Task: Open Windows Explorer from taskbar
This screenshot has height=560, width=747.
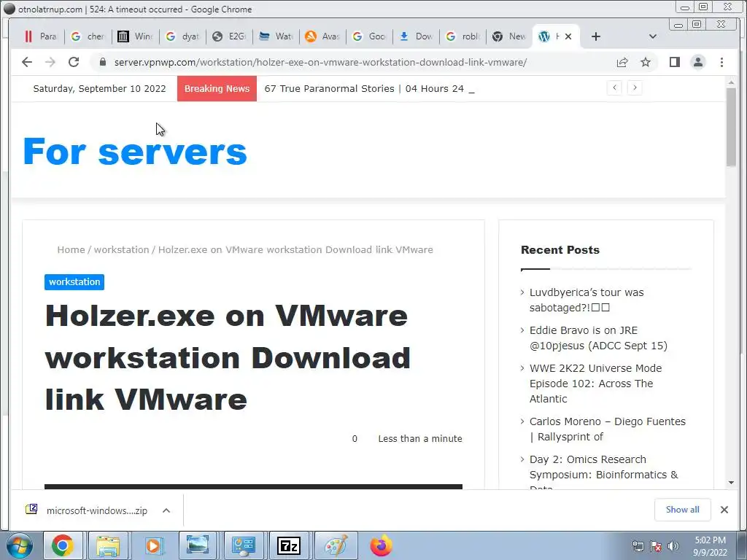Action: point(108,545)
